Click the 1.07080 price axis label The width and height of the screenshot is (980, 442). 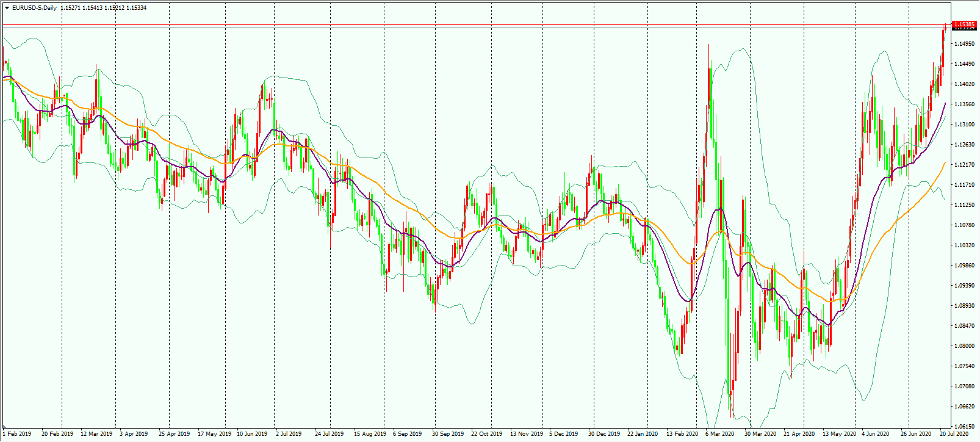pyautogui.click(x=964, y=386)
